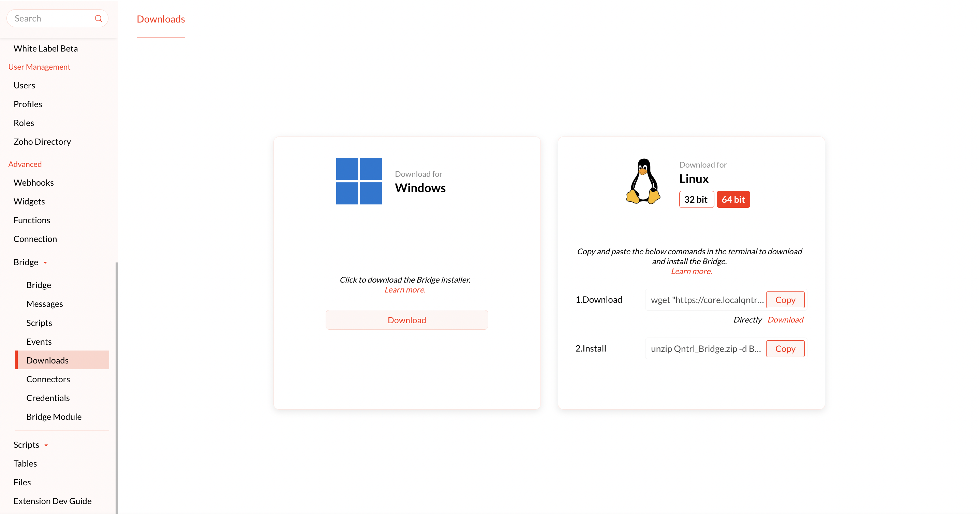
Task: Click the search magnifier icon
Action: click(x=98, y=18)
